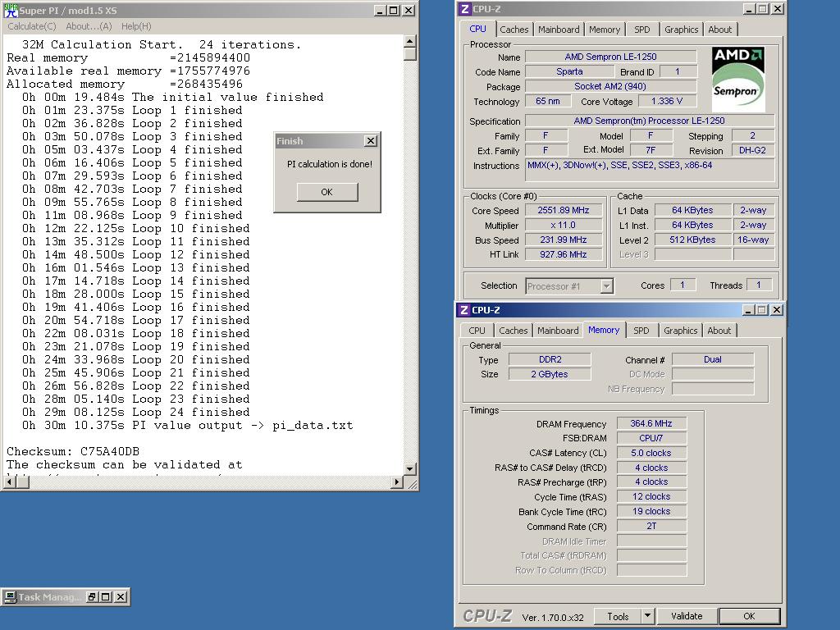The height and width of the screenshot is (630, 840).
Task: Switch to Graphics tab in lower CPU-Z window
Action: pyautogui.click(x=680, y=331)
